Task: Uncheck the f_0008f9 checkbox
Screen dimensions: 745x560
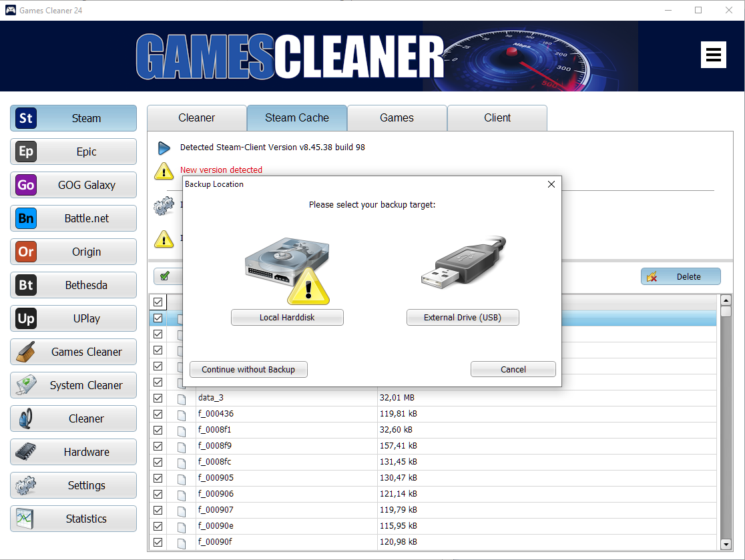Action: pos(158,446)
